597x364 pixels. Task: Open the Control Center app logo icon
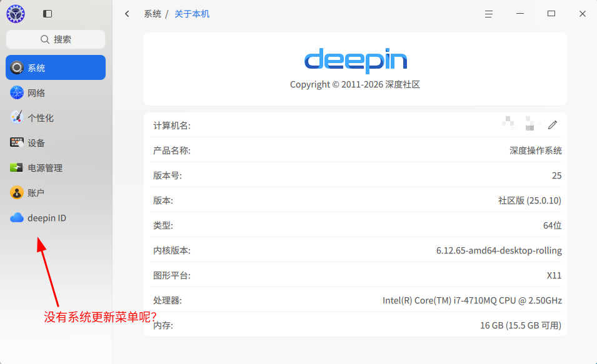click(x=16, y=14)
